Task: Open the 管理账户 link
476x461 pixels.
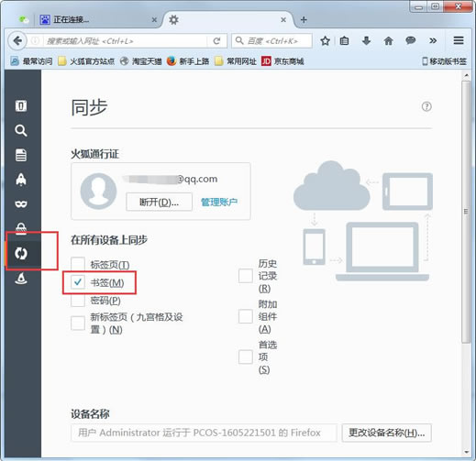Action: (x=219, y=202)
